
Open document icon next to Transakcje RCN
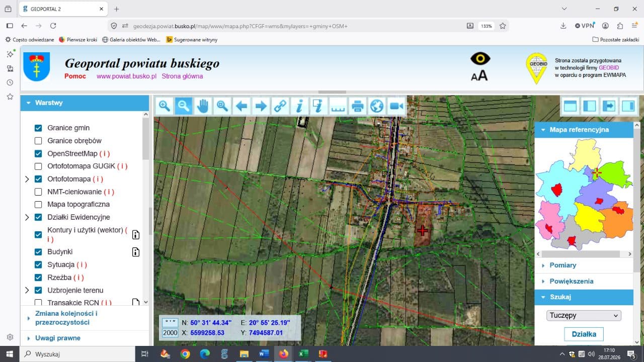tap(135, 303)
